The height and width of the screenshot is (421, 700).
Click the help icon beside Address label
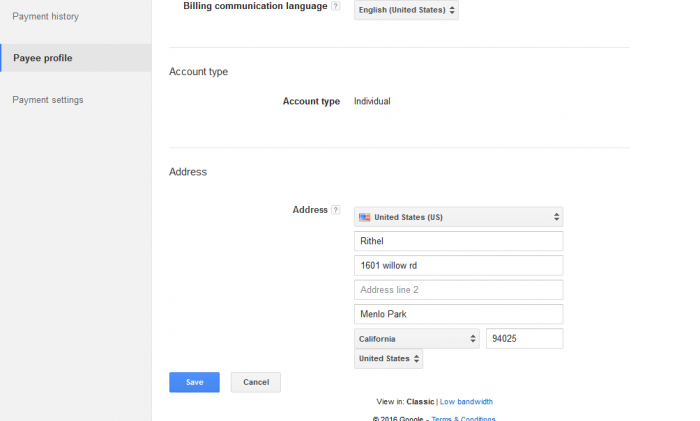click(336, 210)
